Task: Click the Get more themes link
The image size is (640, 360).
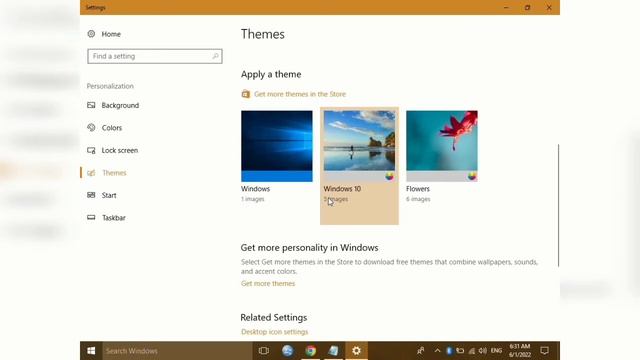Action: pyautogui.click(x=268, y=283)
